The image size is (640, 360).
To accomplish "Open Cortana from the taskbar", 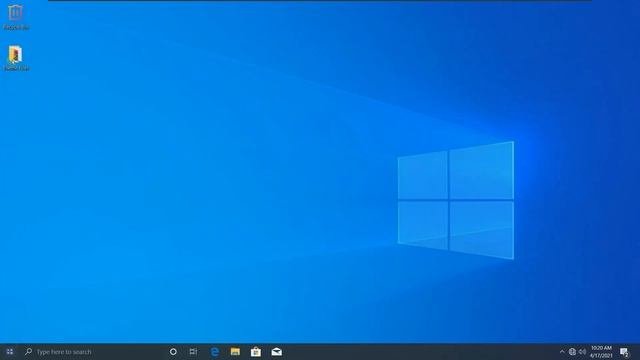I will pos(173,351).
